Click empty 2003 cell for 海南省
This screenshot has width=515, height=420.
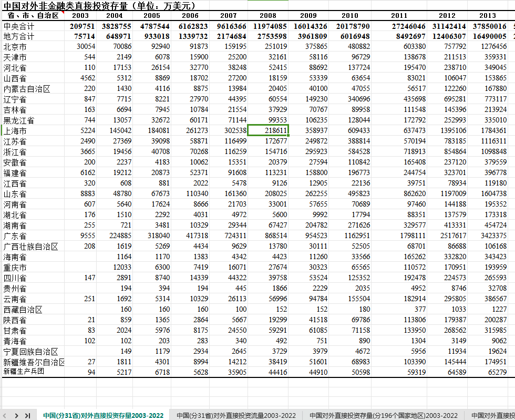coord(80,257)
